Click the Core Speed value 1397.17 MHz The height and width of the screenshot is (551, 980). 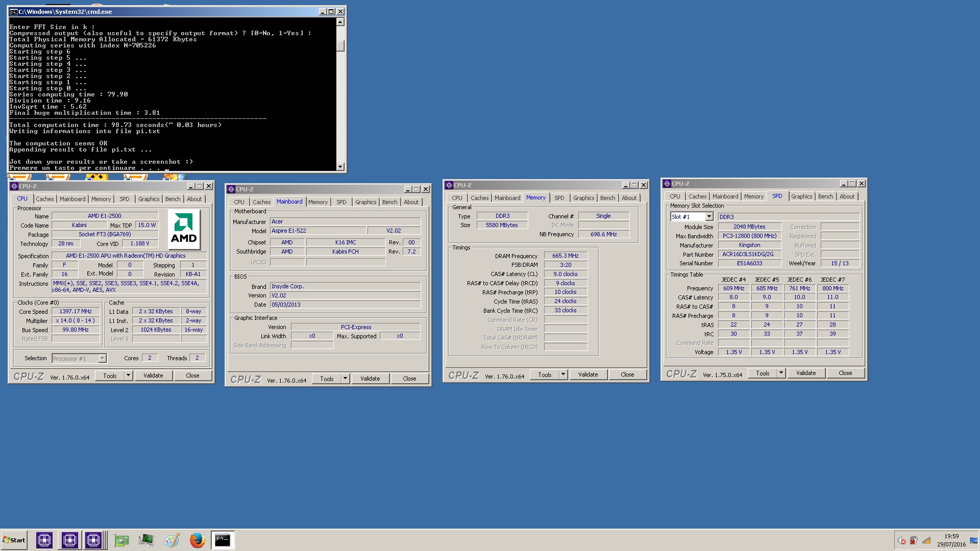click(76, 312)
